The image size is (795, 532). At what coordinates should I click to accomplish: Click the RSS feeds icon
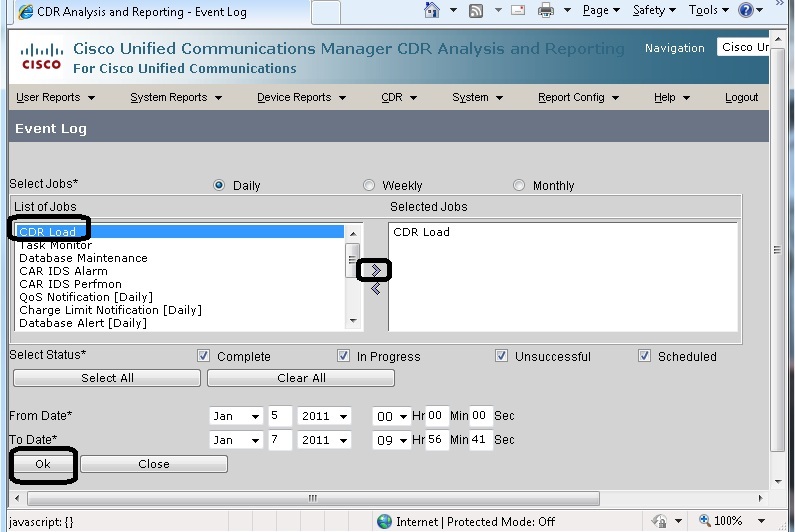(x=476, y=11)
